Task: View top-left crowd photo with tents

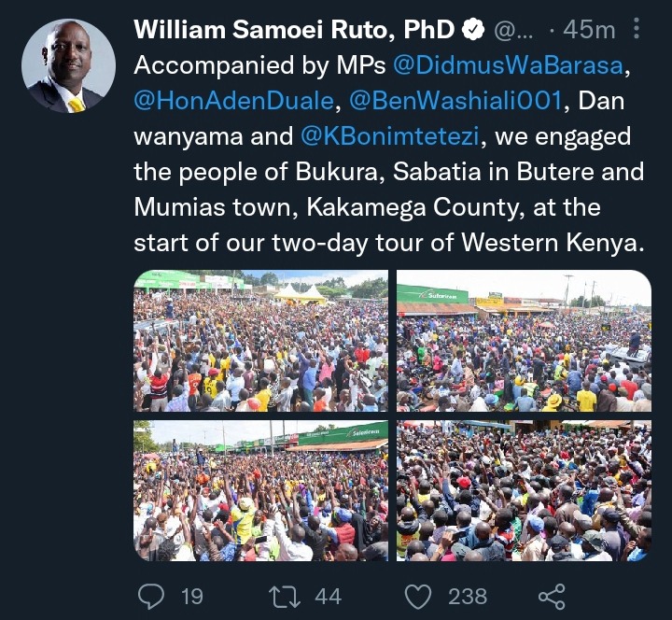Action: coord(261,341)
